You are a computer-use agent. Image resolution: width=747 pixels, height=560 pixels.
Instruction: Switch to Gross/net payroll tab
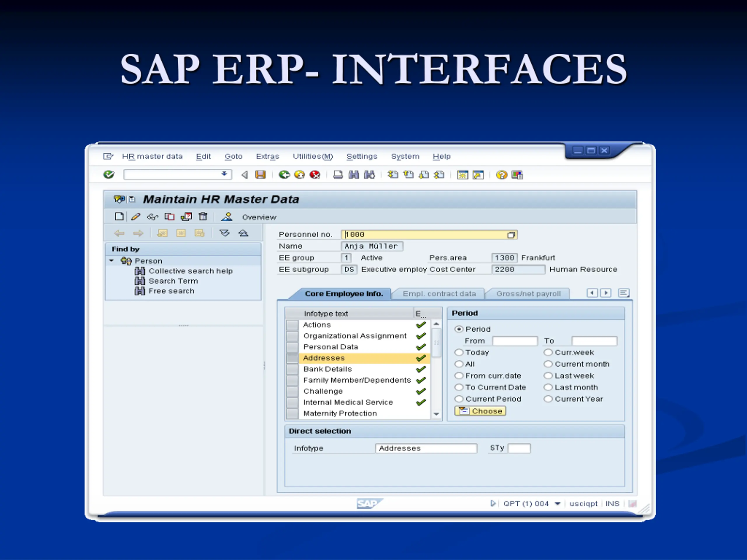pyautogui.click(x=528, y=294)
